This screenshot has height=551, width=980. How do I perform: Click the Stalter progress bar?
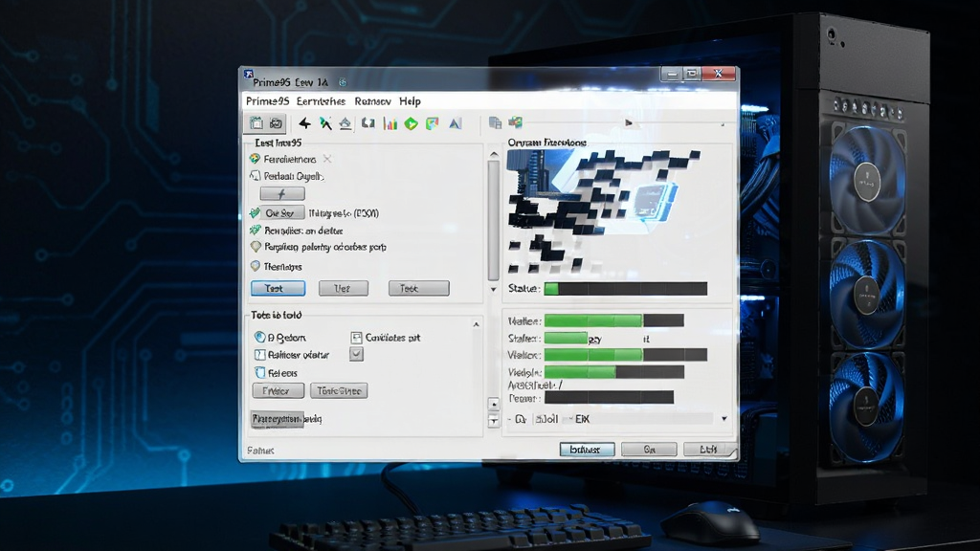coord(566,338)
